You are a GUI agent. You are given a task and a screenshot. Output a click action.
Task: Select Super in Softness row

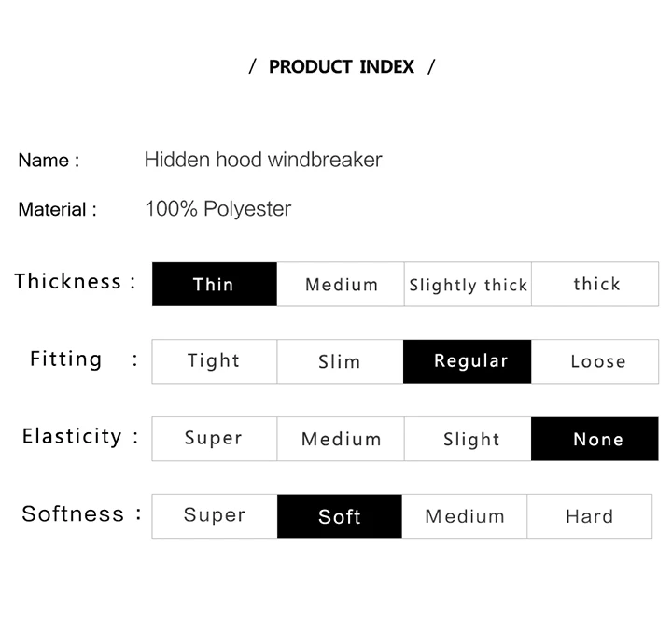pos(215,516)
